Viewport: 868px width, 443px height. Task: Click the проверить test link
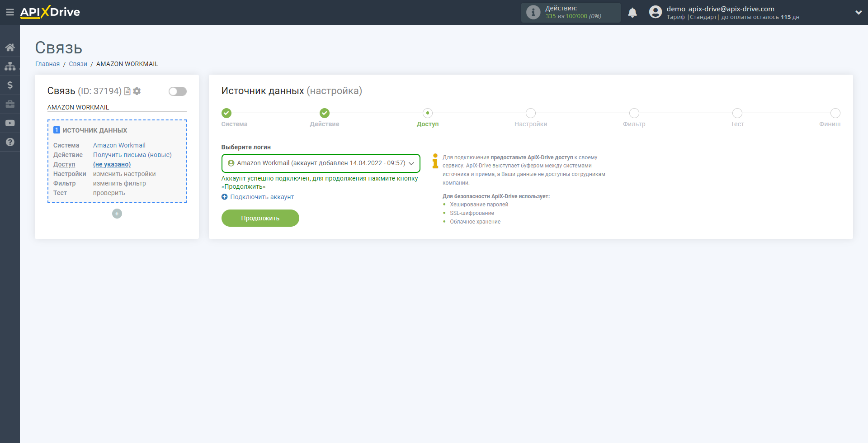click(109, 193)
